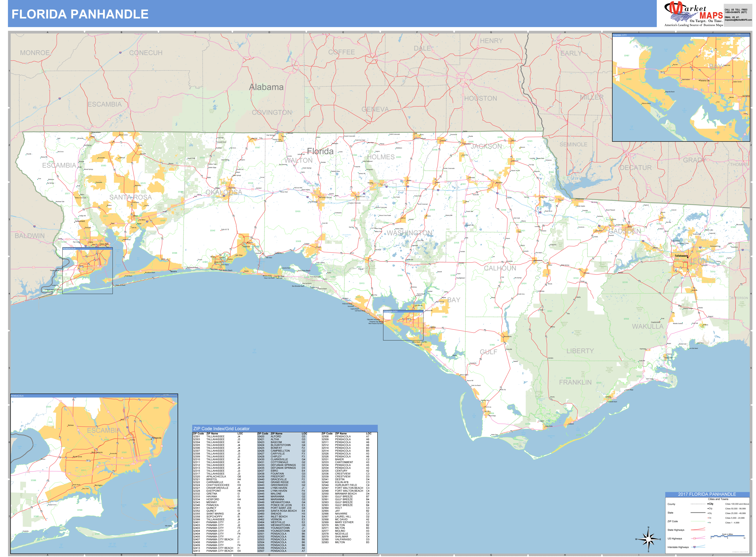756x557 pixels.
Task: Select the 'Florida' state label
Action: point(320,151)
